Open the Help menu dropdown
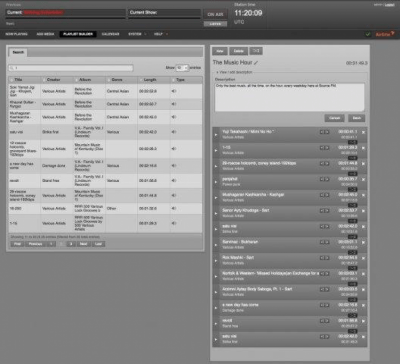The height and width of the screenshot is (364, 400). (x=161, y=34)
